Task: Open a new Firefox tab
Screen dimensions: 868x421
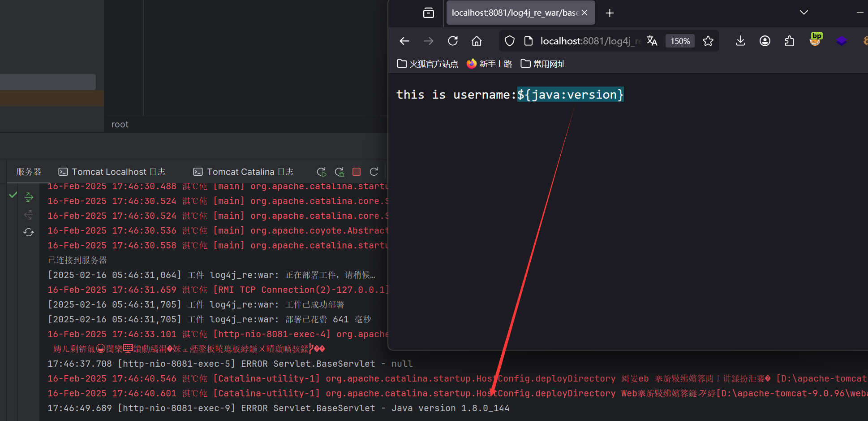Action: (610, 13)
